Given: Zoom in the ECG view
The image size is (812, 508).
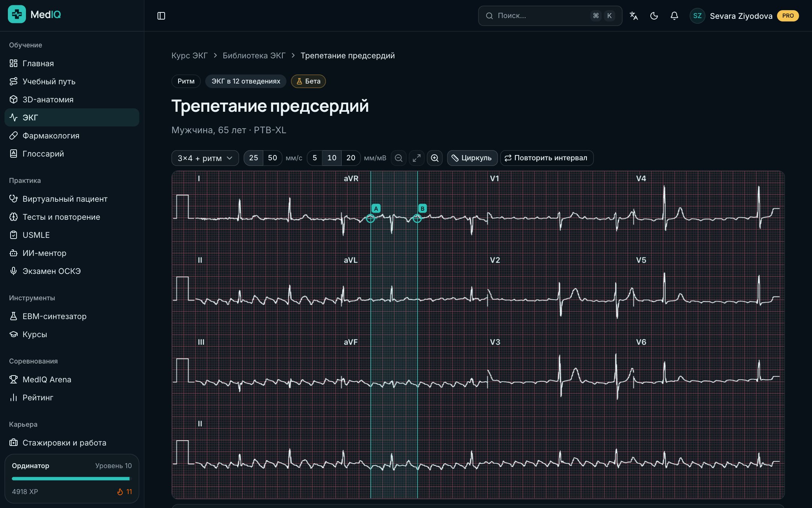Looking at the screenshot, I should (435, 158).
